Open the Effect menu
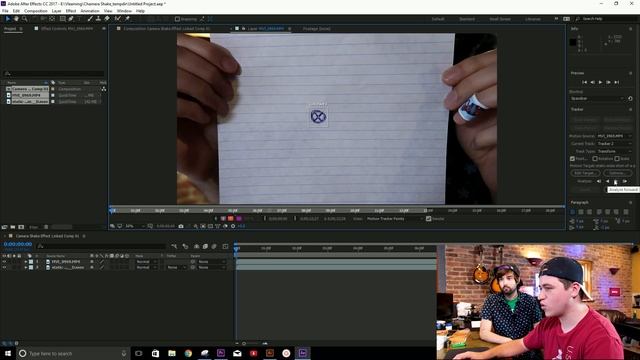Image resolution: width=640 pixels, height=360 pixels. (71, 11)
